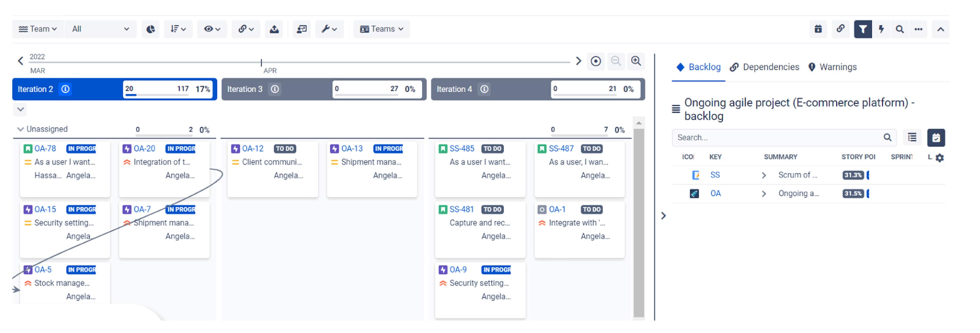The width and height of the screenshot is (980, 333).
Task: Click the OA-15 epic type icon
Action: (28, 209)
